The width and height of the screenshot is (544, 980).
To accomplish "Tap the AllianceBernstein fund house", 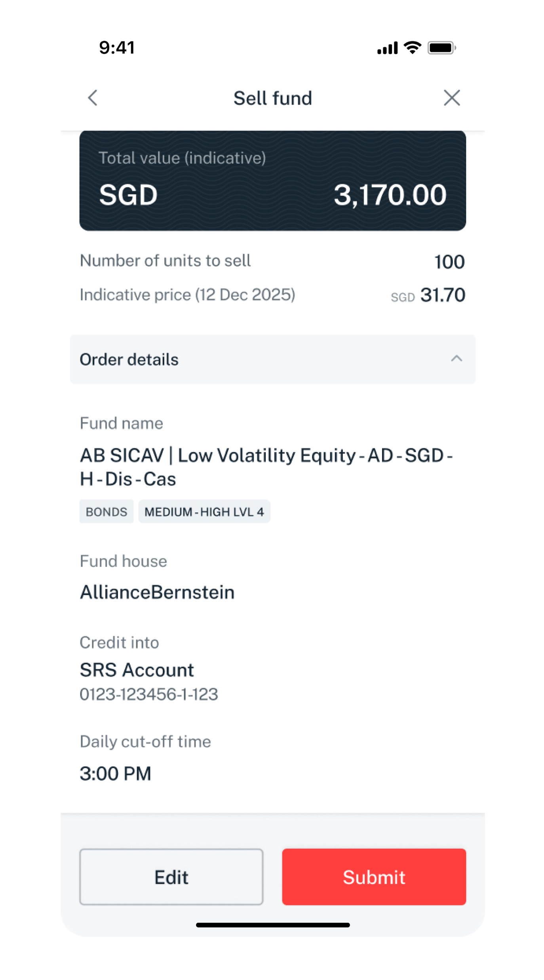I will [157, 592].
